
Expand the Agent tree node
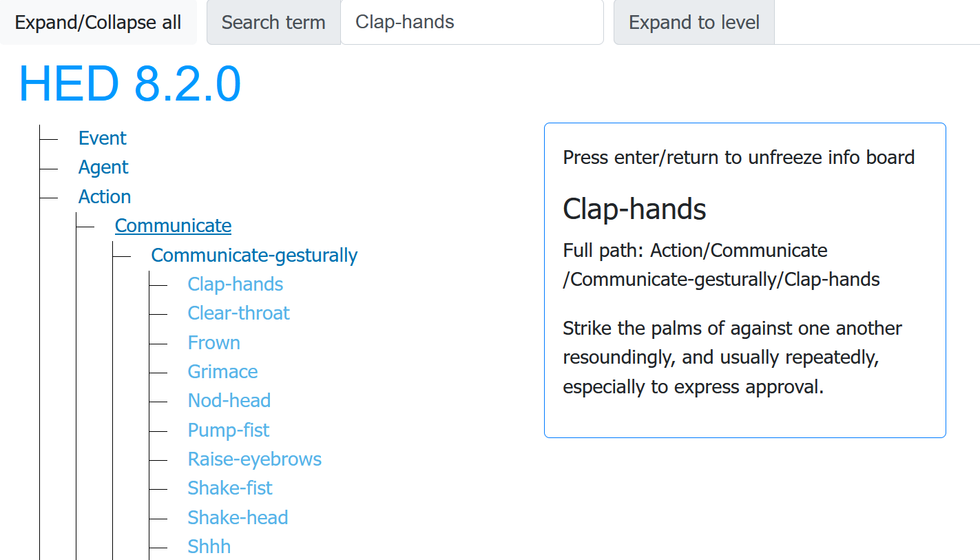(x=103, y=167)
